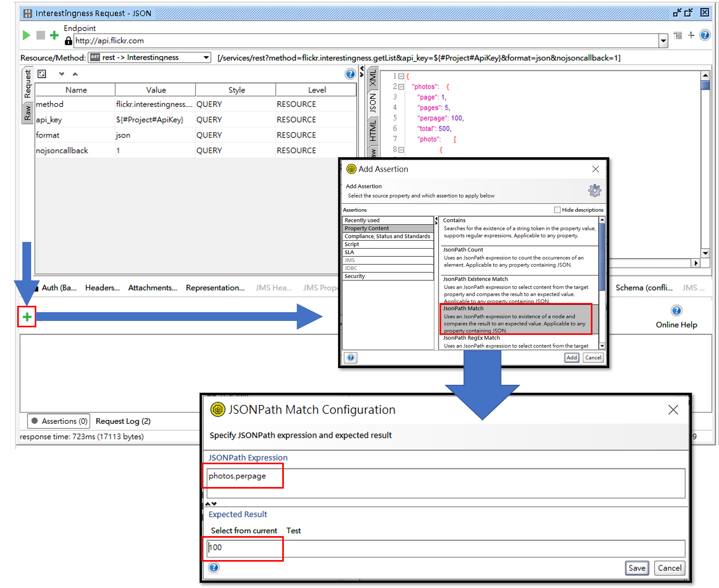Screen dimensions: 719x588
Task: Click help icon above the parameters table
Action: tap(350, 74)
